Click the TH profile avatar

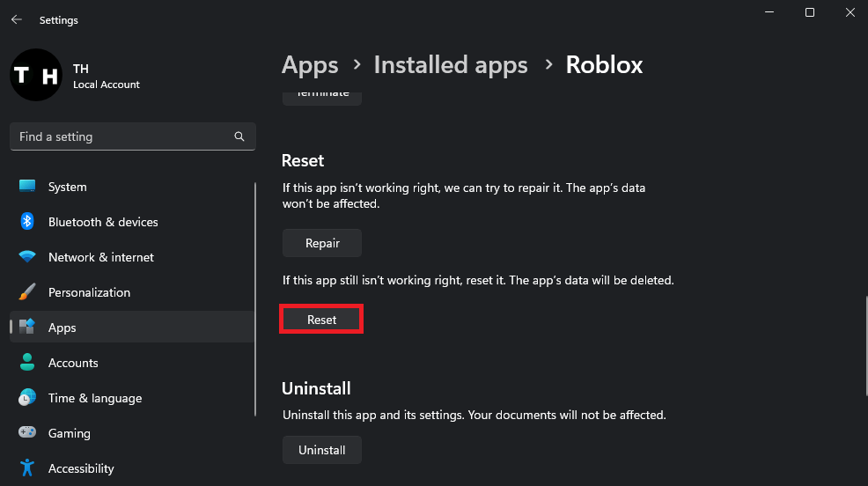click(x=36, y=75)
